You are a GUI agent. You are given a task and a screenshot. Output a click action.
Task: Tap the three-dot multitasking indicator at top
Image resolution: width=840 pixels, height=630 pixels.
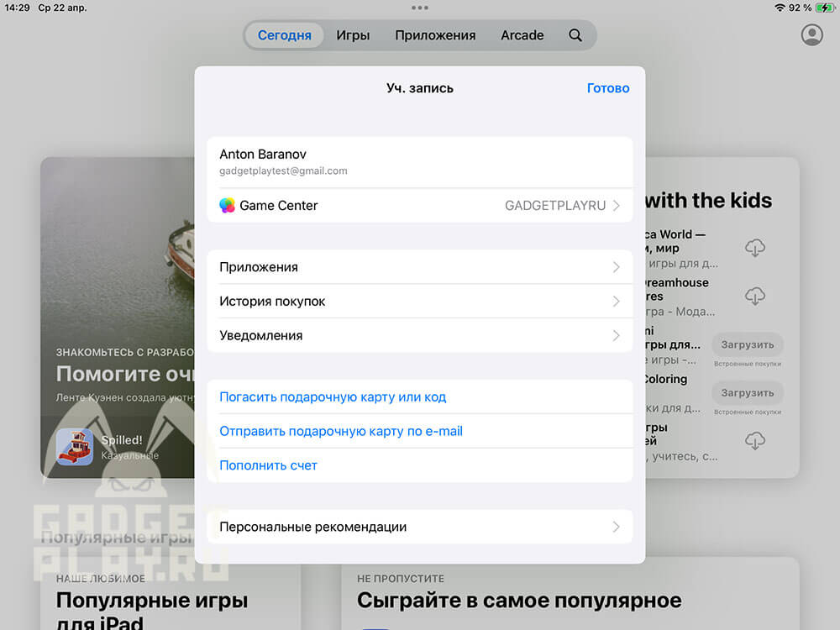pos(419,8)
